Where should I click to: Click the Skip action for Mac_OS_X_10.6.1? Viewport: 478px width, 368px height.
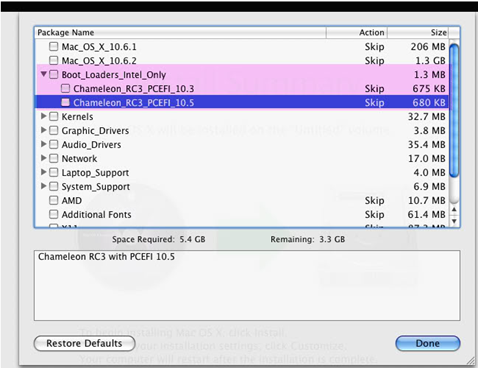[x=374, y=47]
